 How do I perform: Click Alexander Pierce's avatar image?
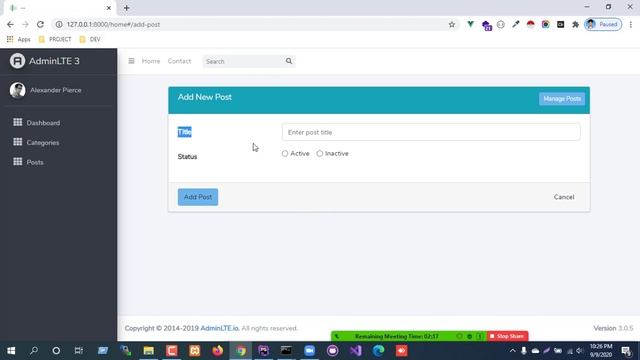pos(18,90)
